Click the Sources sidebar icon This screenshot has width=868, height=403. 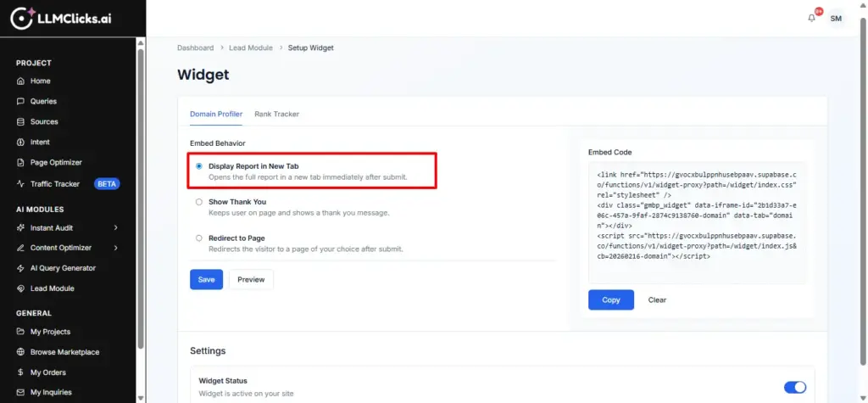click(21, 122)
